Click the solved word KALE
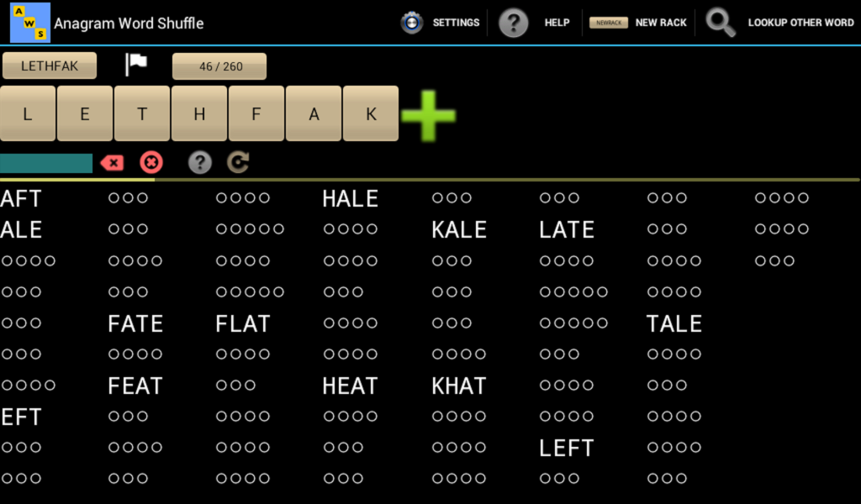This screenshot has width=861, height=504. [x=458, y=229]
